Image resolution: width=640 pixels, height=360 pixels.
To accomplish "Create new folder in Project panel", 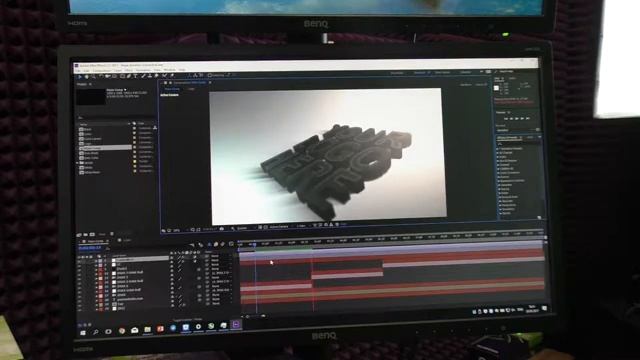I will 85,235.
